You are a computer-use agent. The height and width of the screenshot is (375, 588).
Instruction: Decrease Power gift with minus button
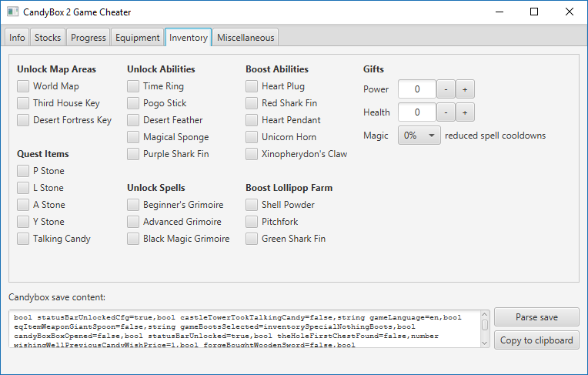tap(446, 89)
